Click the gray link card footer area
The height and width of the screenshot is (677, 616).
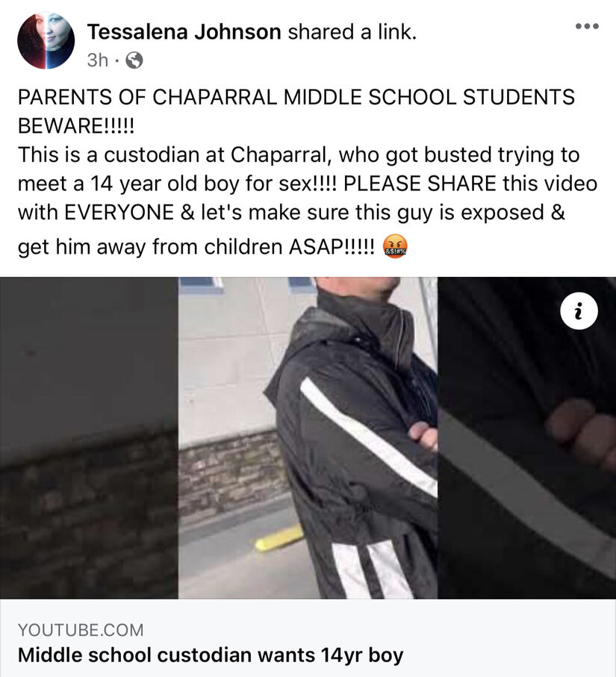[308, 637]
